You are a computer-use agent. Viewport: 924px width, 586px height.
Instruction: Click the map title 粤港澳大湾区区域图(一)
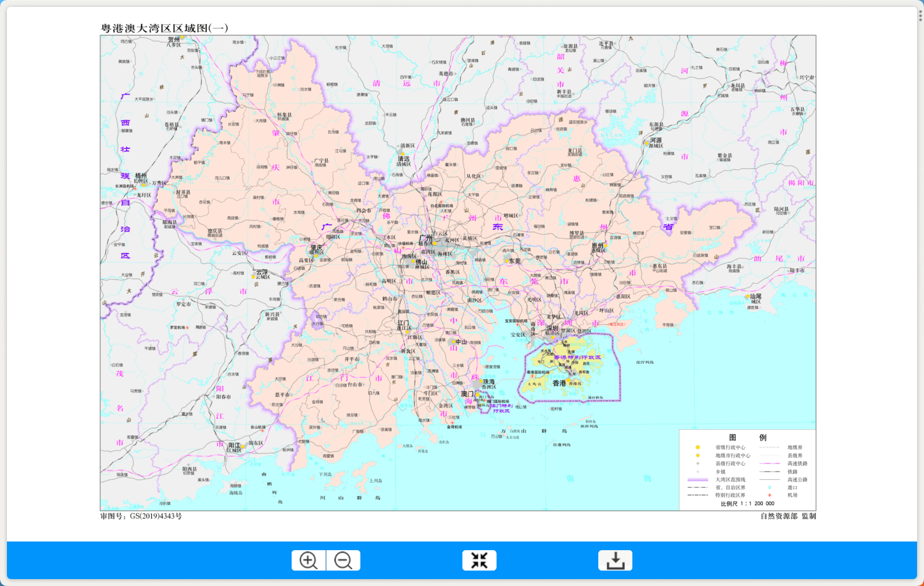point(165,28)
